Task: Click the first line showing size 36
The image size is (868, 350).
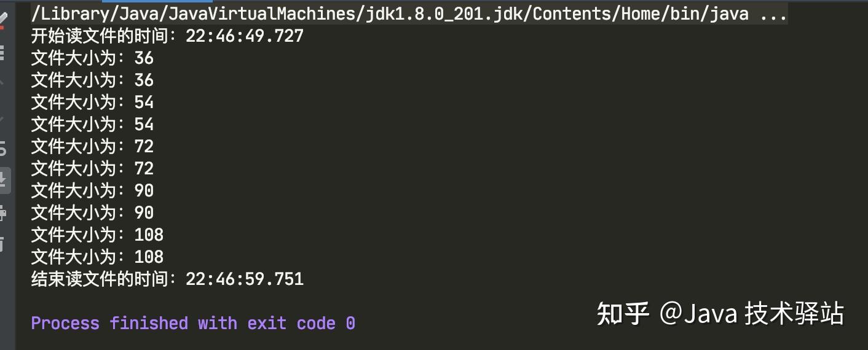Action: point(92,58)
